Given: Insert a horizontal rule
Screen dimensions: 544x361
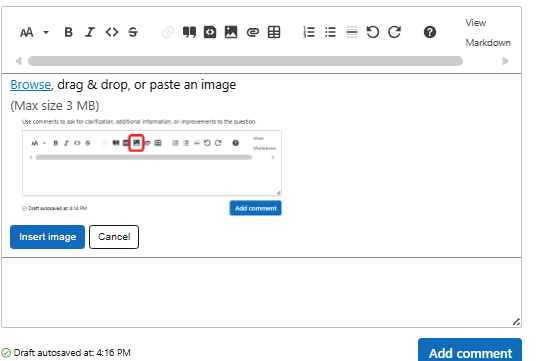Looking at the screenshot, I should point(351,32).
